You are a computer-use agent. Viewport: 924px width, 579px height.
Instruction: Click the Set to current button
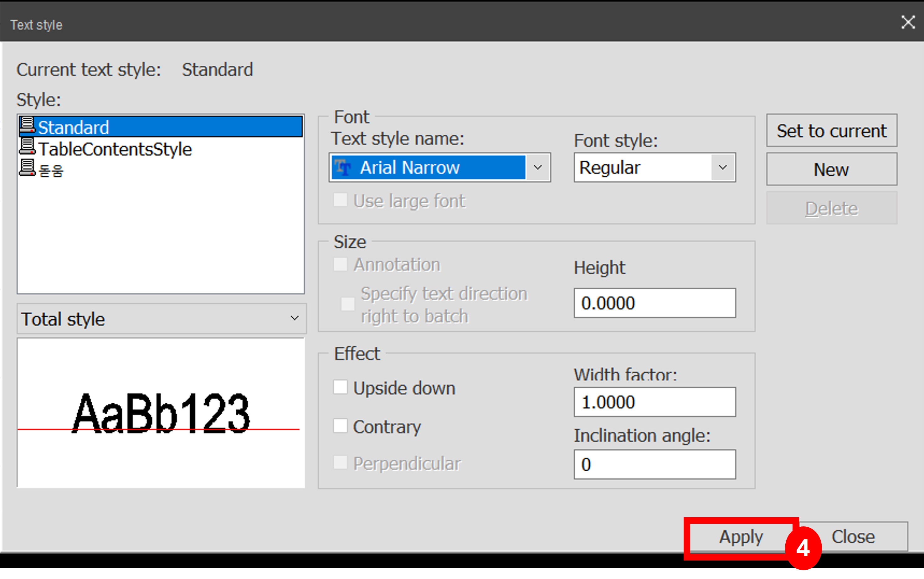tap(831, 131)
